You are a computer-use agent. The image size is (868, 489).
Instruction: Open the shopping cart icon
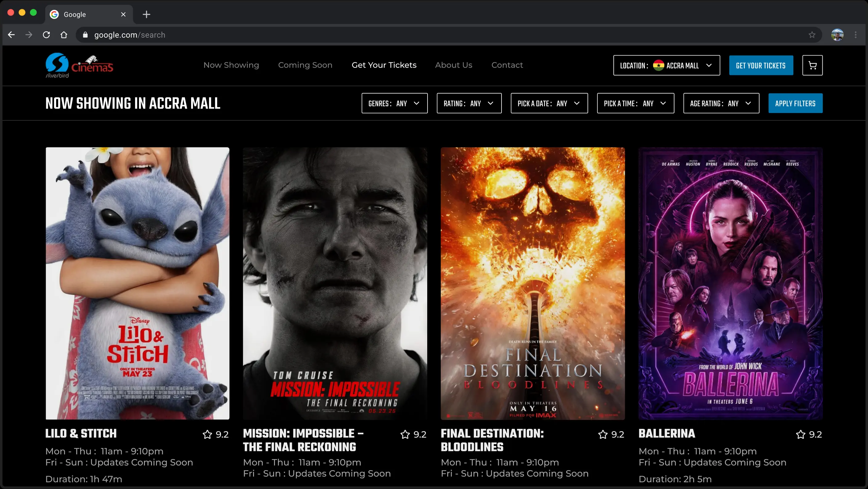click(812, 65)
